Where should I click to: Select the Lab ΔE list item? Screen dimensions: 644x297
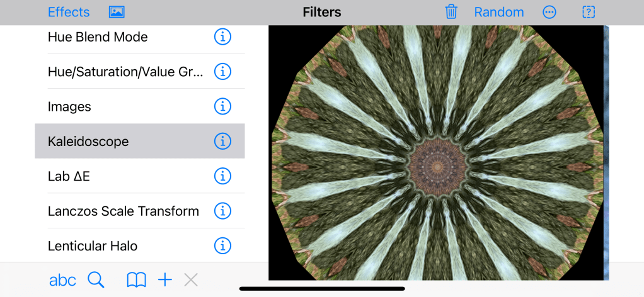click(126, 176)
